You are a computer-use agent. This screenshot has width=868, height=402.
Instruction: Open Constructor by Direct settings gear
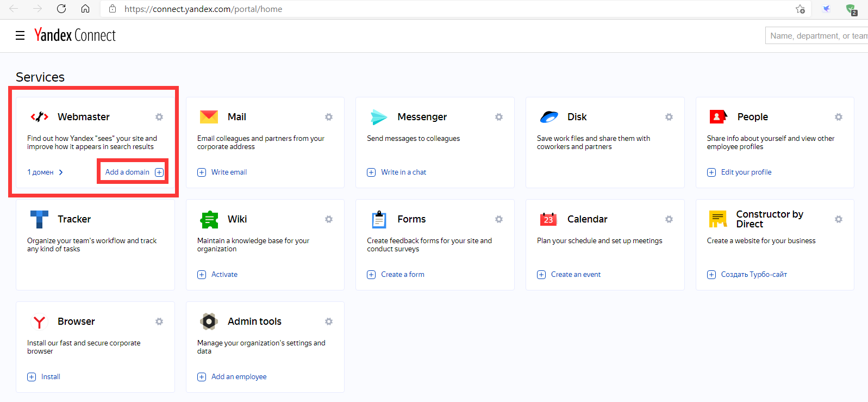(x=839, y=219)
